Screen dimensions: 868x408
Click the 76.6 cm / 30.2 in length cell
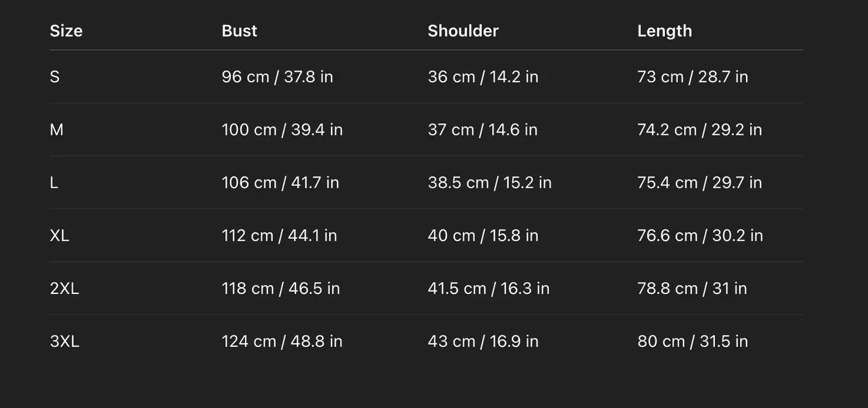[x=700, y=235]
